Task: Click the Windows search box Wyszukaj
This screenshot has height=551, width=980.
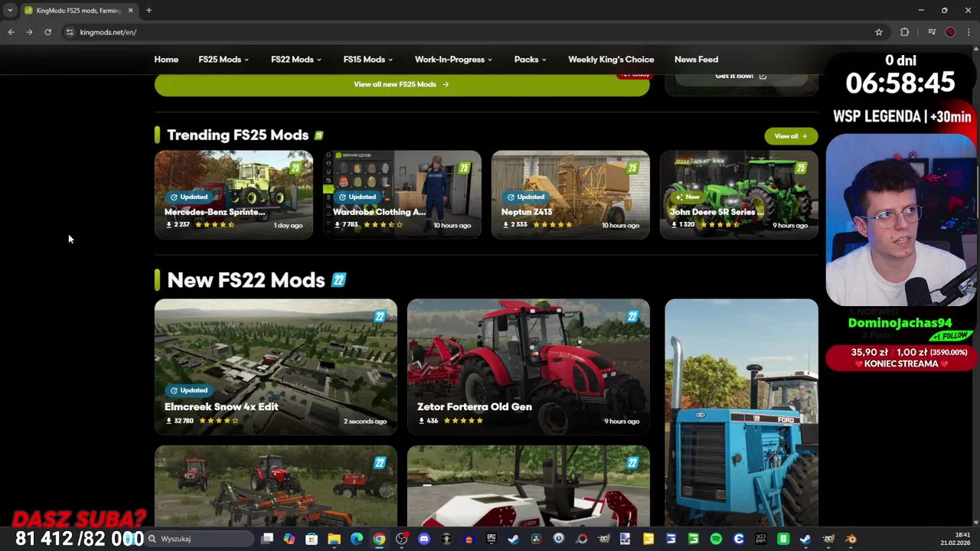Action: click(201, 539)
